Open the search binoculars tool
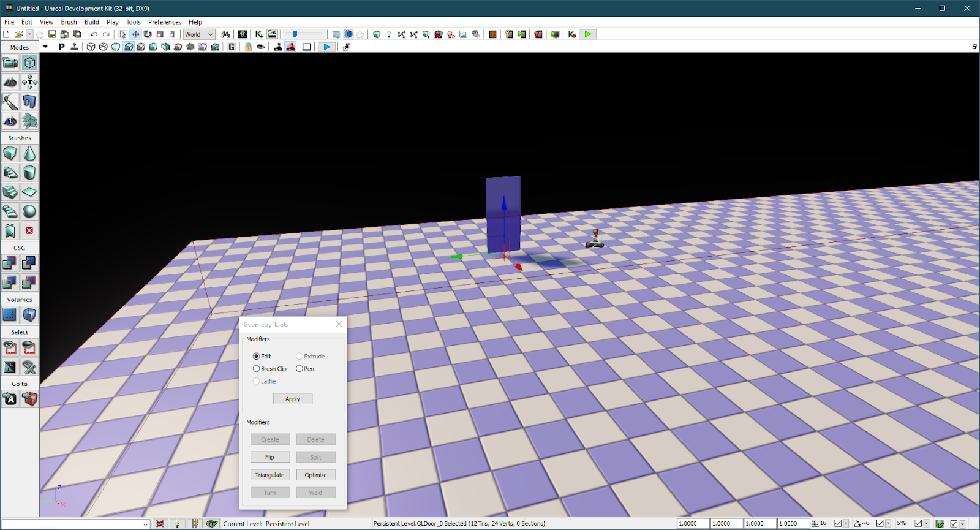 225,34
